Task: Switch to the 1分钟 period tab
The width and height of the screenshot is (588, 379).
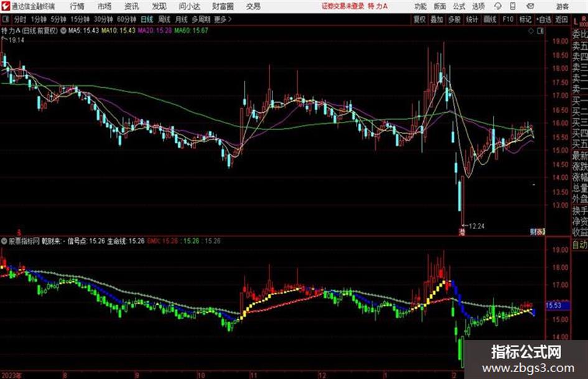Action: [39, 19]
